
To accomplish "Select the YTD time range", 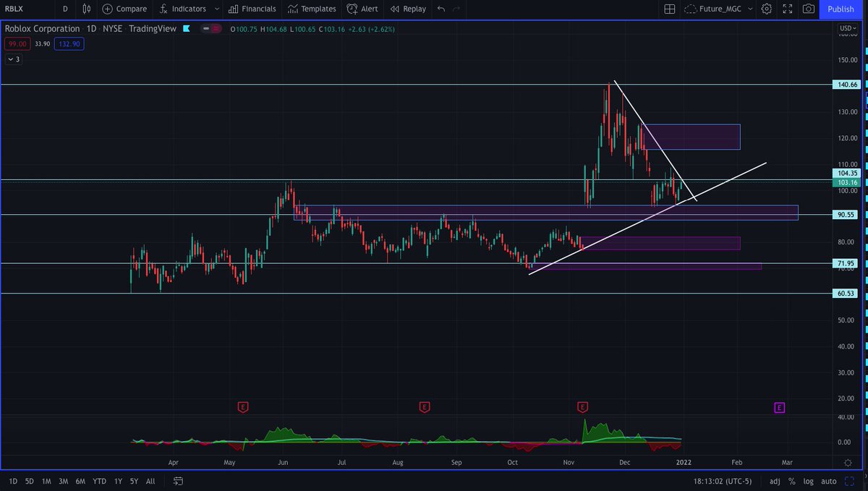I will coord(99,481).
